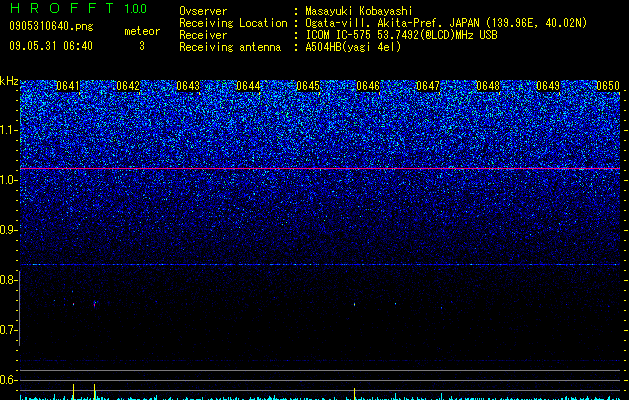Click the meteor count value 3
This screenshot has height=400, width=629.
click(x=142, y=46)
